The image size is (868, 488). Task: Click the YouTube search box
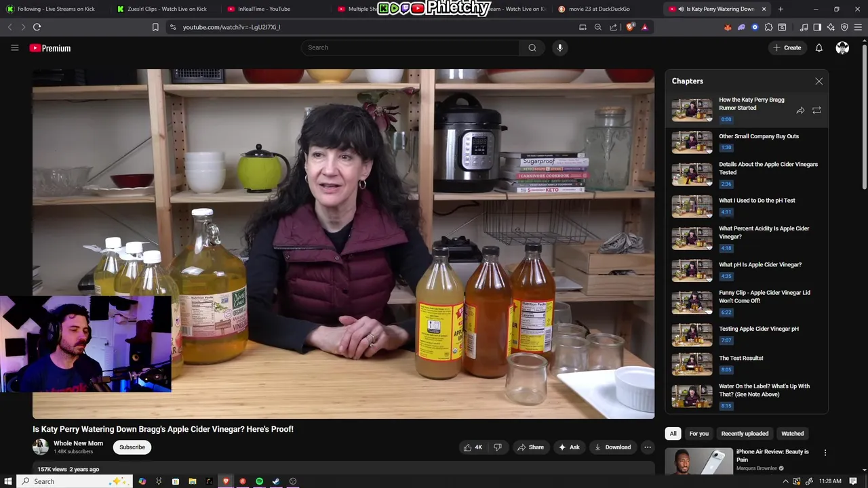[x=411, y=47]
